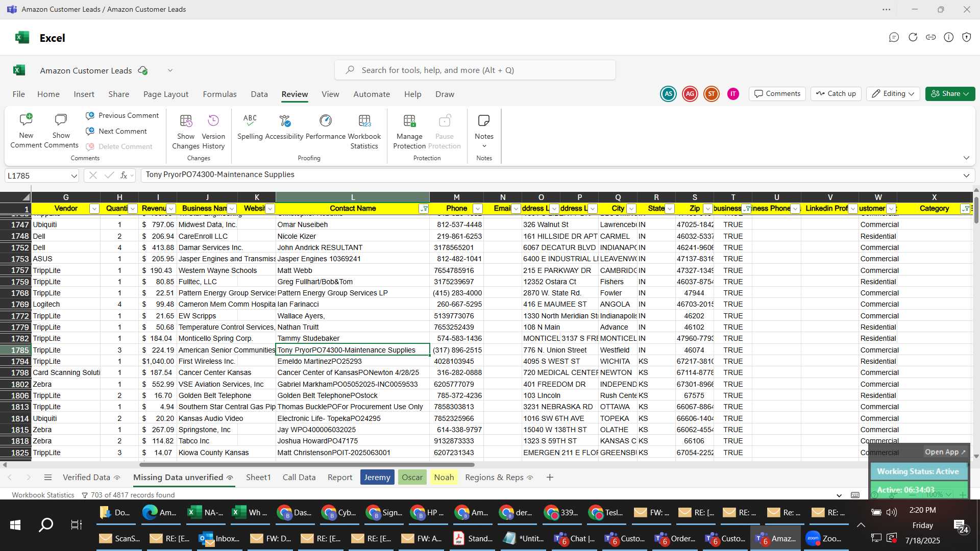Open the file name options chevron
Viewport: 980px width, 551px height.
(x=170, y=70)
